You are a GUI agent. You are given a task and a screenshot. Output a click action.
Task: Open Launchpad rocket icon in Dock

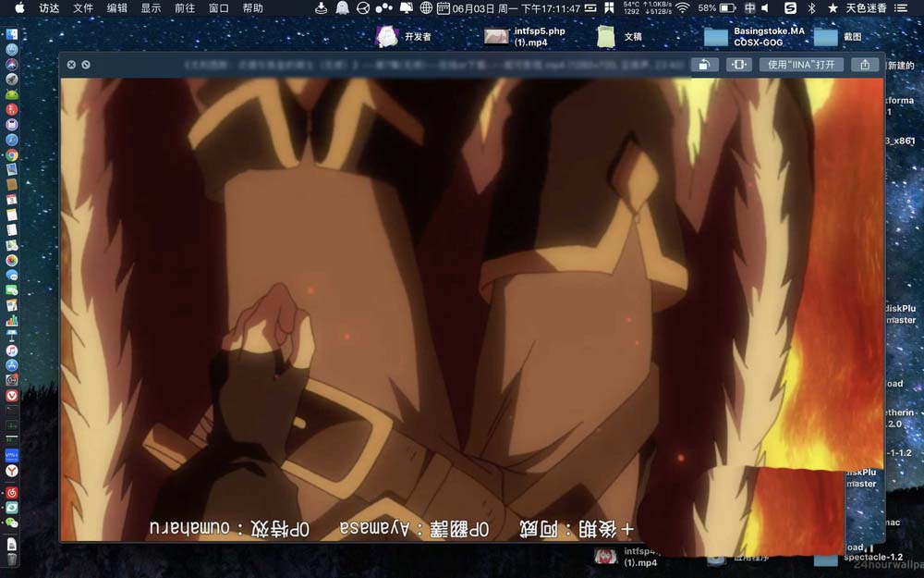pos(12,79)
